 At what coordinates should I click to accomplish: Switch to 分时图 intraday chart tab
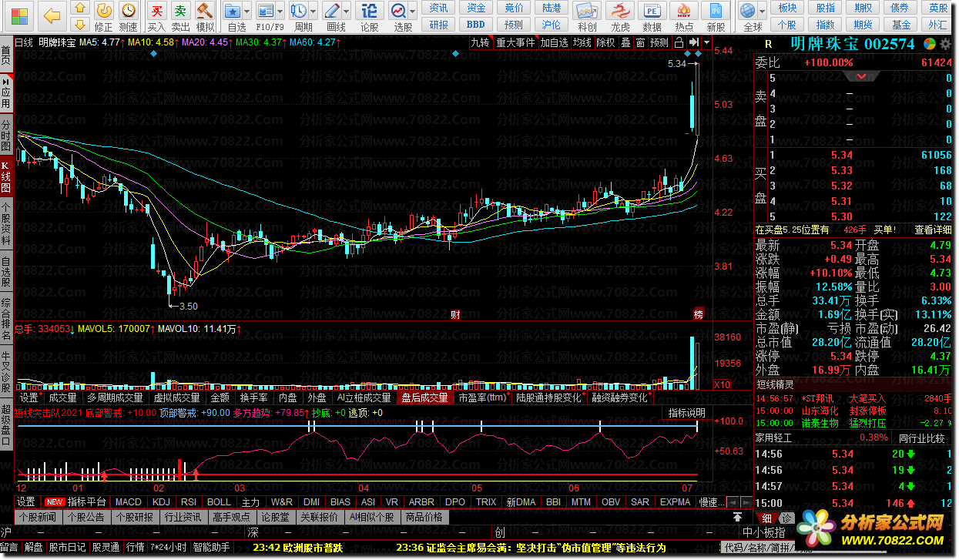(x=6, y=136)
